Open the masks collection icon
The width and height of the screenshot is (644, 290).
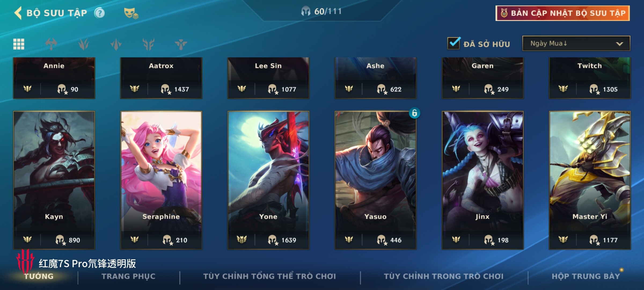point(131,13)
